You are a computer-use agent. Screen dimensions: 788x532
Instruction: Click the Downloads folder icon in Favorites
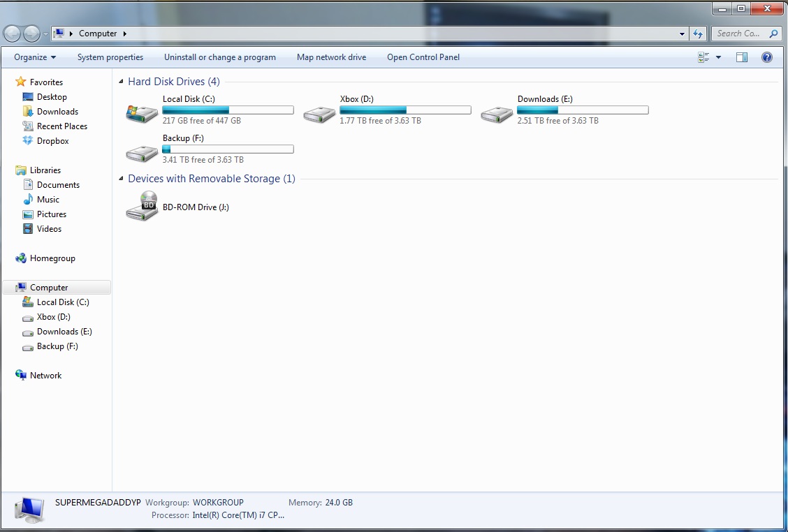click(28, 112)
